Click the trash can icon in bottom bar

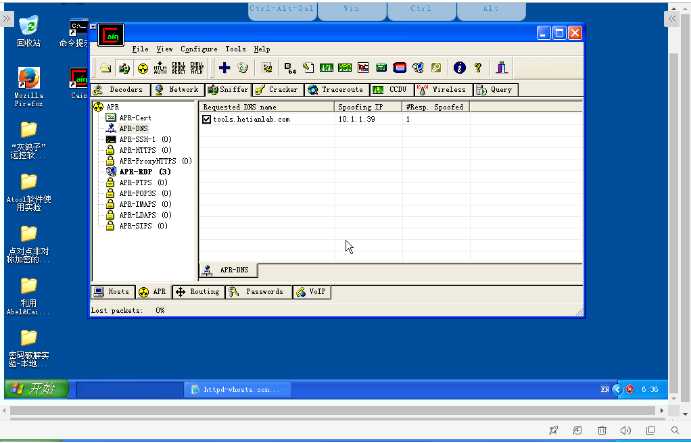602,430
